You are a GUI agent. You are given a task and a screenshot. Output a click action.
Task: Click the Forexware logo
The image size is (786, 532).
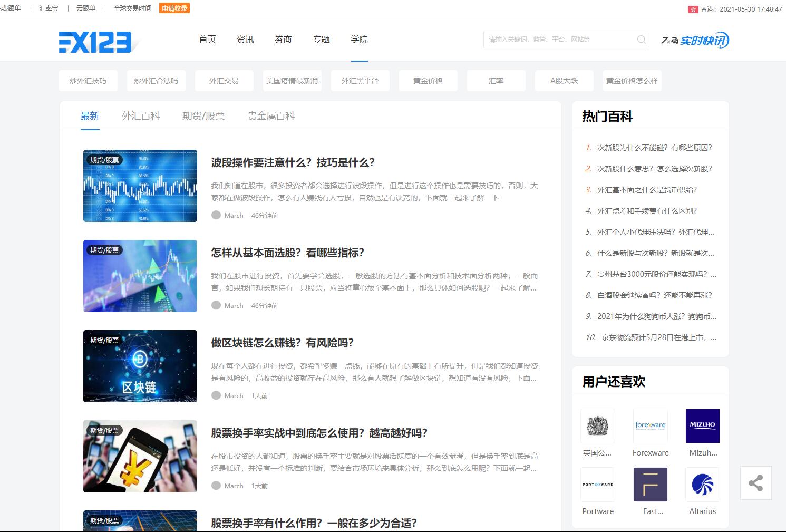[650, 426]
